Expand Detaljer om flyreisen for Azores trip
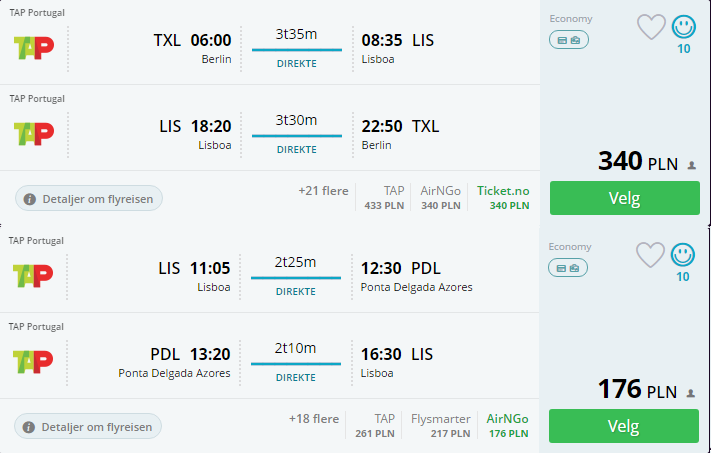This screenshot has height=453, width=711. coord(88,427)
